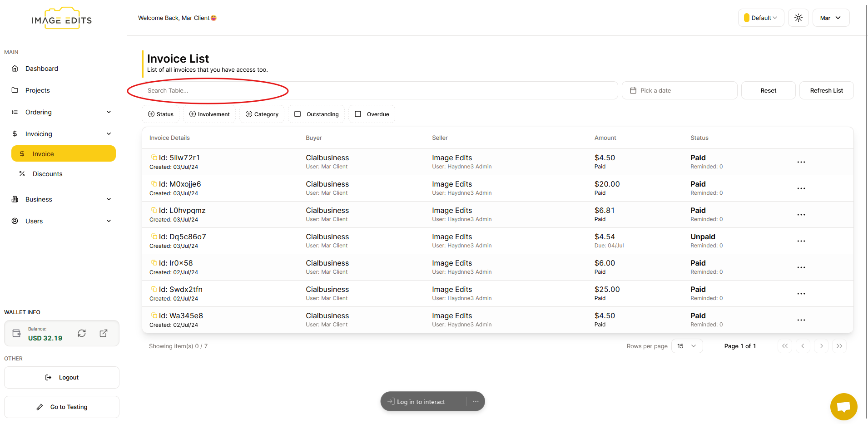Open wallet in external link icon

point(104,333)
